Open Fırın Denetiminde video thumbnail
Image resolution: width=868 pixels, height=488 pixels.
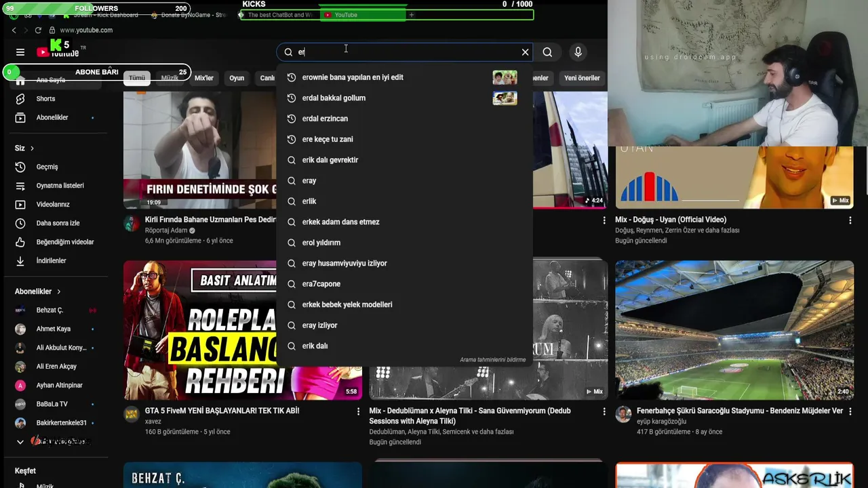coord(200,150)
